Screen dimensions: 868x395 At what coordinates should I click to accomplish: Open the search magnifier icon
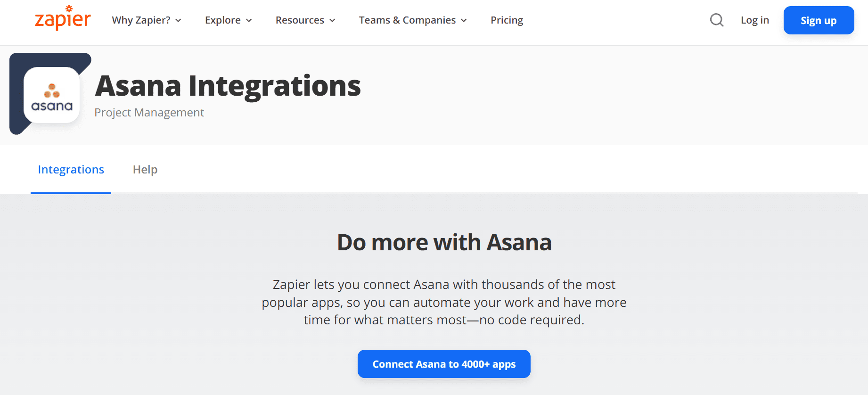click(x=717, y=20)
